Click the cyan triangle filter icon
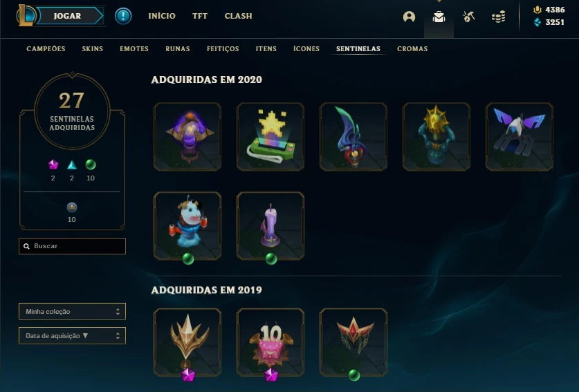Viewport: 579px width, 392px height. [x=72, y=165]
